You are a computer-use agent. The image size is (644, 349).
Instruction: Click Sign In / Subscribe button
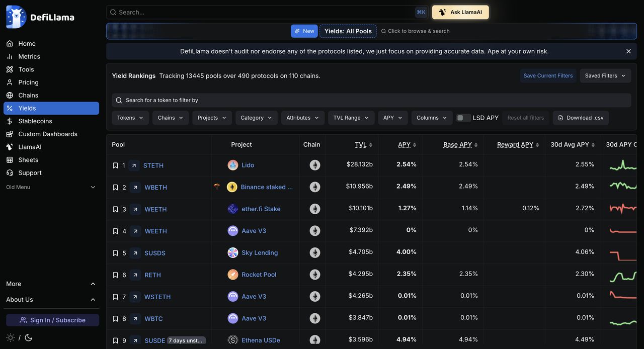[x=52, y=320]
